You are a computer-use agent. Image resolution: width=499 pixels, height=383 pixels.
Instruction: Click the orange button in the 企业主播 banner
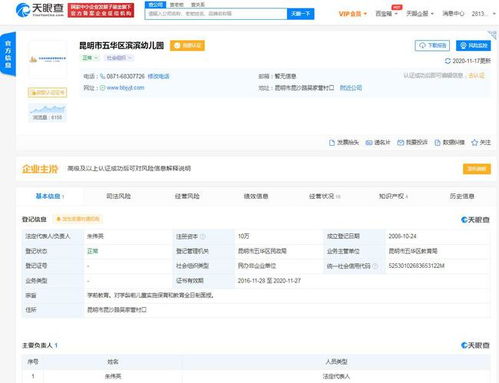click(477, 169)
